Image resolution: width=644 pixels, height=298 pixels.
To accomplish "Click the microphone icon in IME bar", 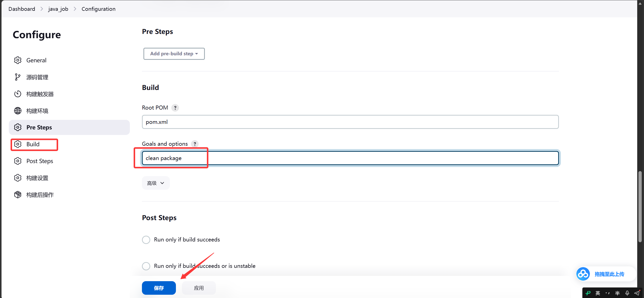I will (x=627, y=293).
